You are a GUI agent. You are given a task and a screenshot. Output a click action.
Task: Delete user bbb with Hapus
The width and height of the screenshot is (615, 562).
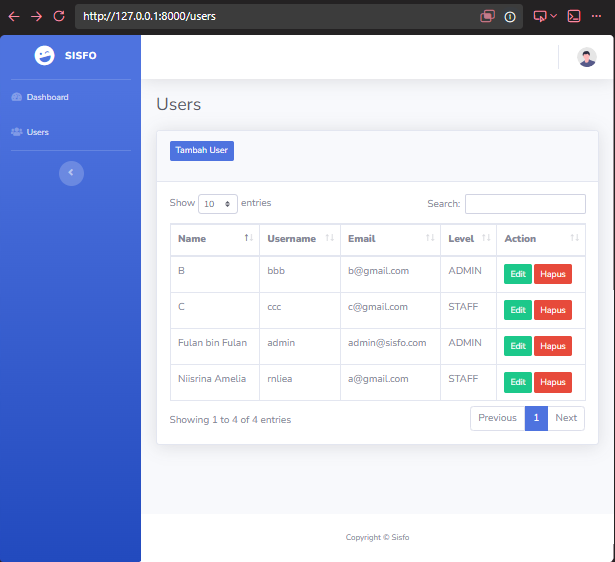[553, 274]
